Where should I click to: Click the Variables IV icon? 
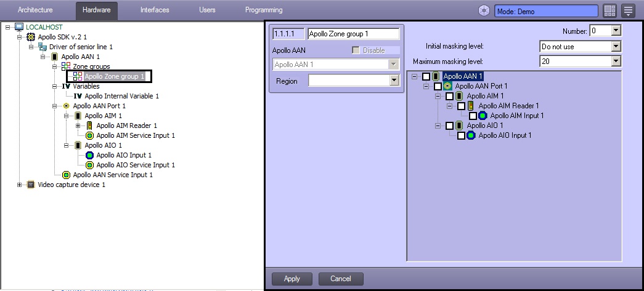tap(66, 86)
